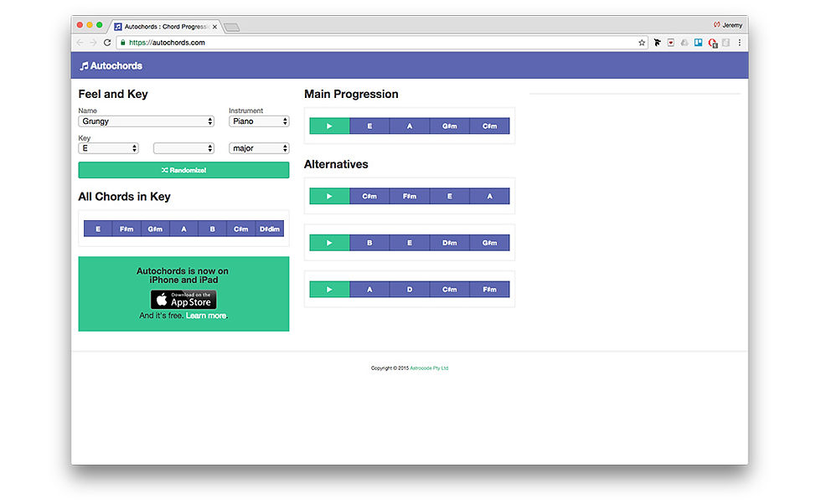
Task: Play B chord in All Chords in Key
Action: (x=212, y=229)
